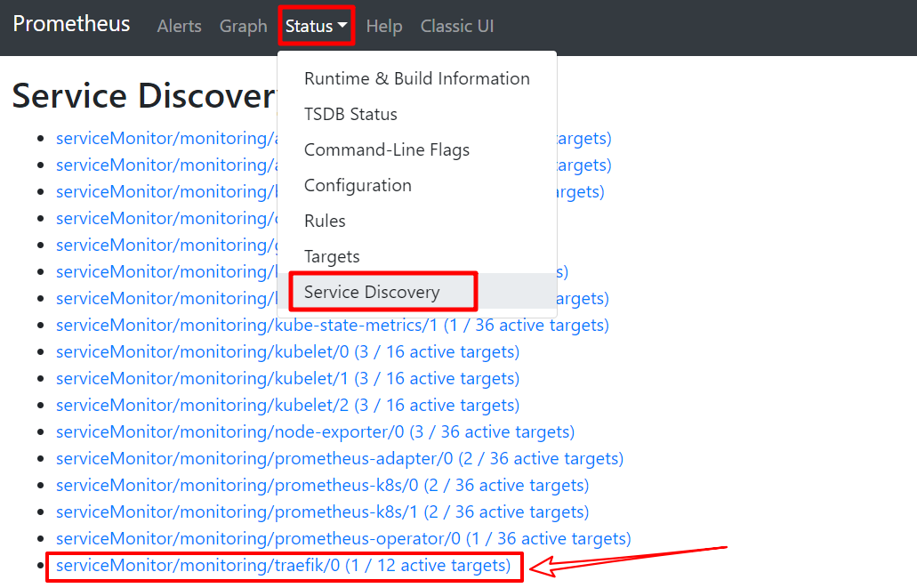Switch to Classic UI
This screenshot has width=917, height=588.
pos(456,27)
